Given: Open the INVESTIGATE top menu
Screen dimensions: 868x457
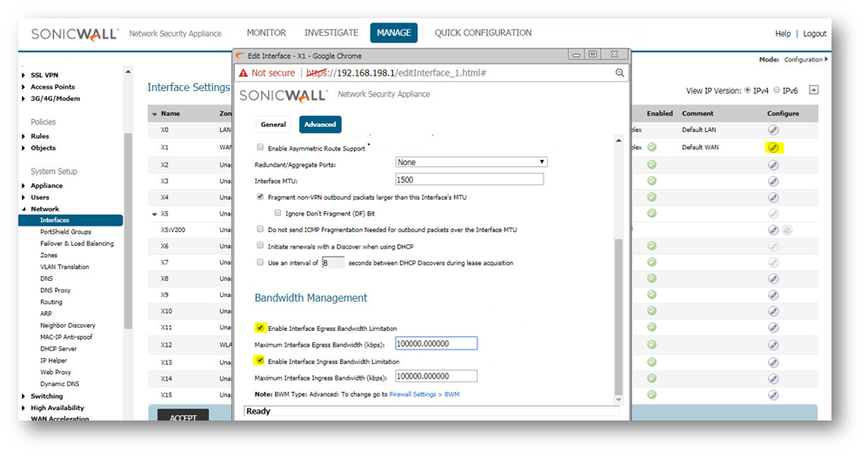Looking at the screenshot, I should [331, 33].
